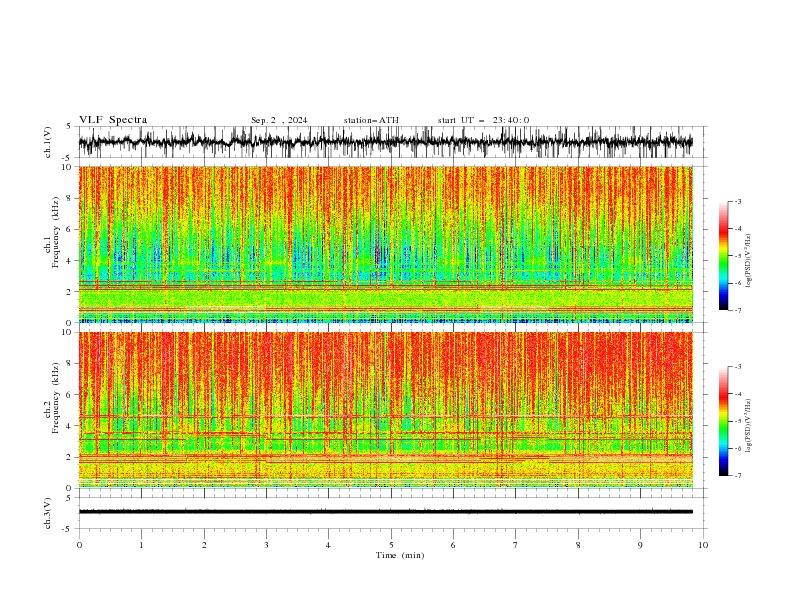Screen dimensions: 792x612
Task: Click the 'ch.1(V)' waveform axis label
Action: pyautogui.click(x=48, y=142)
